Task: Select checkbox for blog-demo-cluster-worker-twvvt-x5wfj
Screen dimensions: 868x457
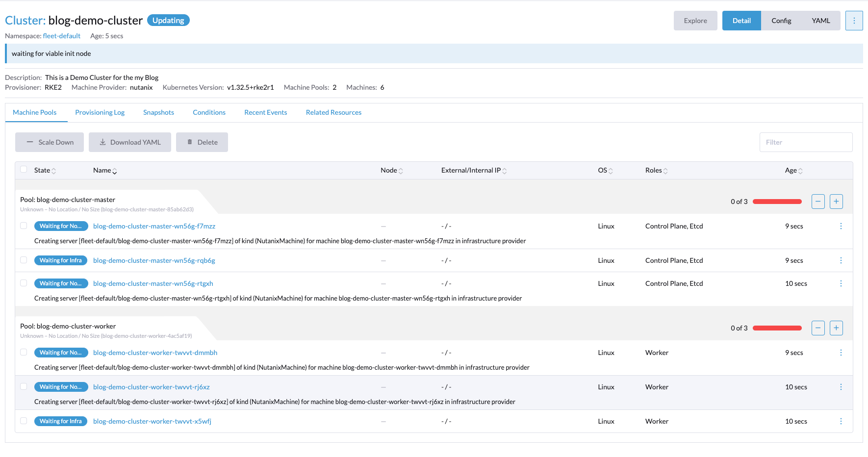Action: point(24,421)
